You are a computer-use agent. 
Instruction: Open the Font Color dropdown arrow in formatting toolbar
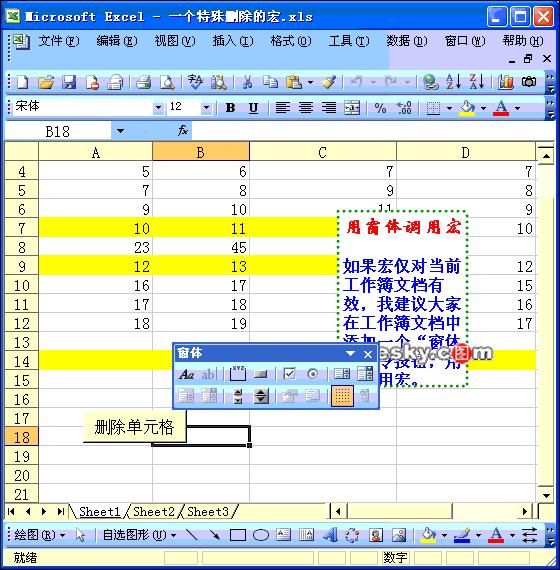pos(517,108)
